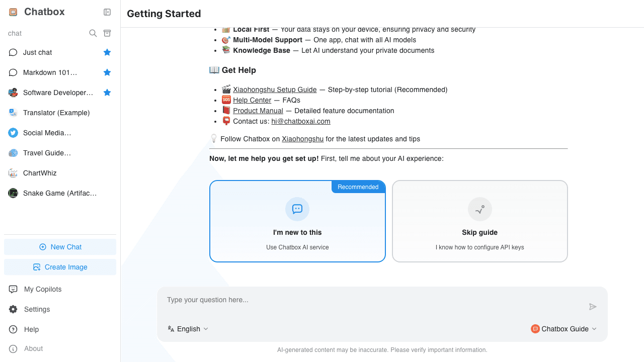Click the New Chat button
The height and width of the screenshot is (362, 644).
60,247
